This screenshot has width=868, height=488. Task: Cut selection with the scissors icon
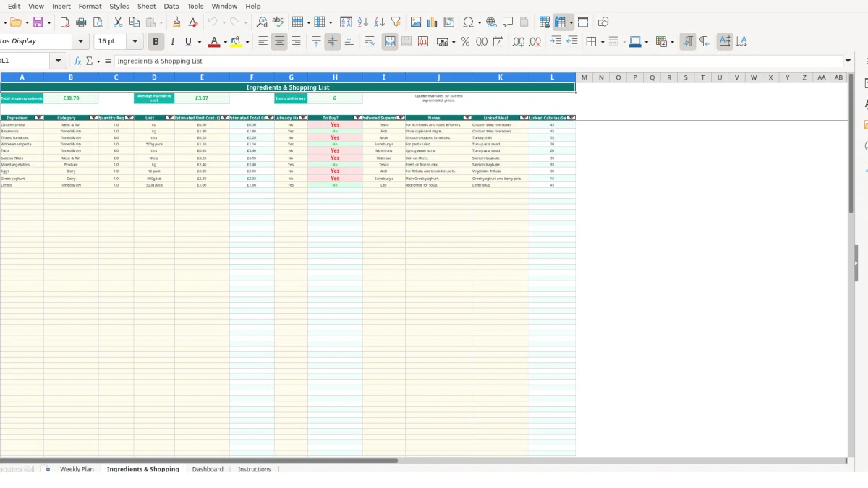point(118,22)
